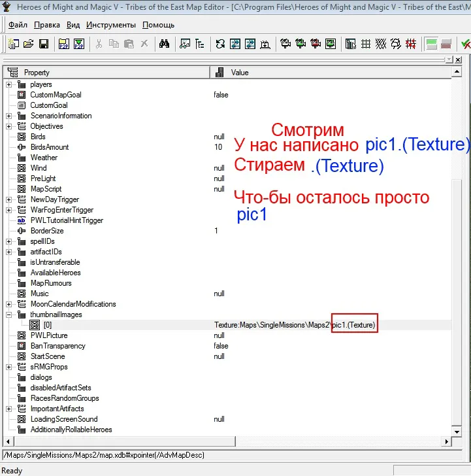Click the Cut scissors icon
This screenshot has width=471, height=476.
coord(99,44)
